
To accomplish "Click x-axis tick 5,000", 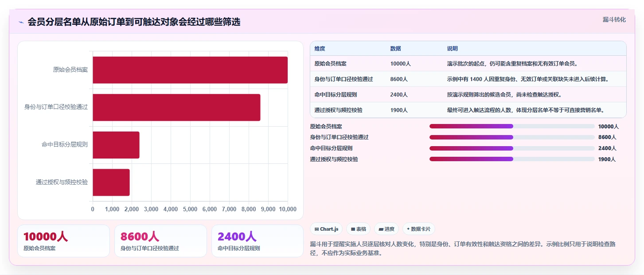I will point(190,209).
